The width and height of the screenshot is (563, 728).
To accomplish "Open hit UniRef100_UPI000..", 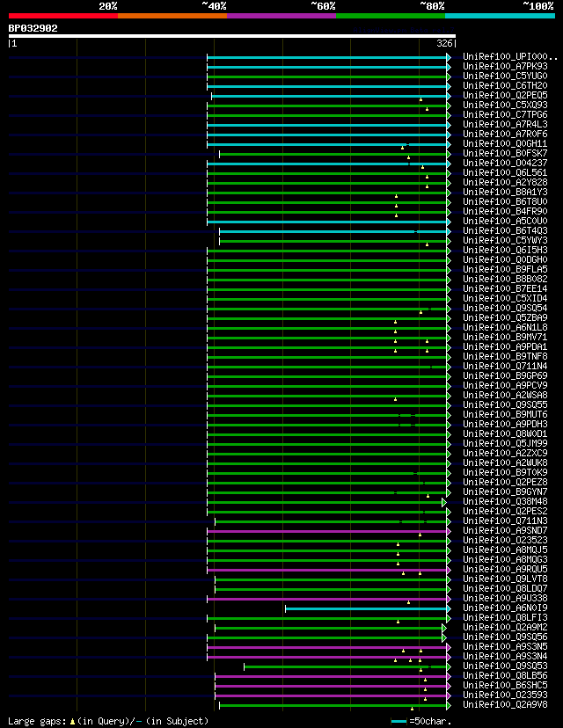I will 510,57.
